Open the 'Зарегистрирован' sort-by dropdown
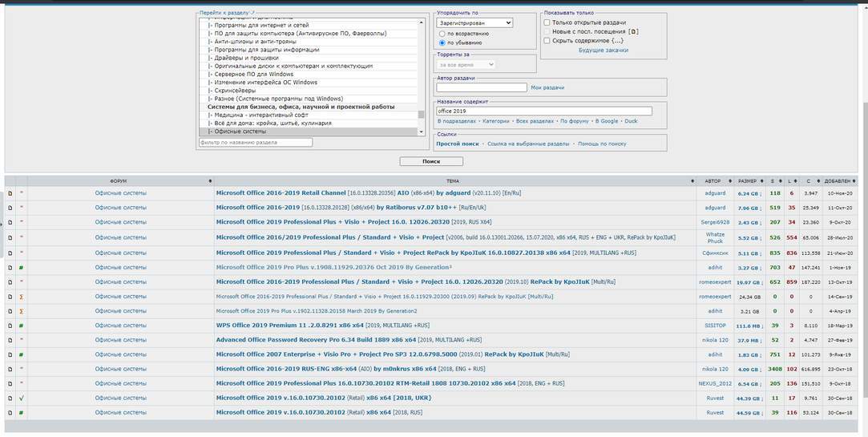Image resolution: width=868 pixels, height=437 pixels. pyautogui.click(x=474, y=23)
